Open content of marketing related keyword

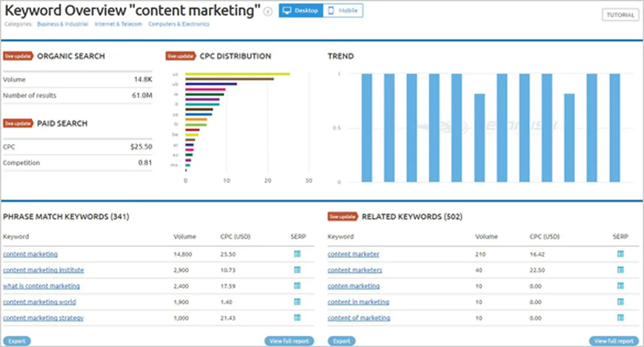pos(359,318)
